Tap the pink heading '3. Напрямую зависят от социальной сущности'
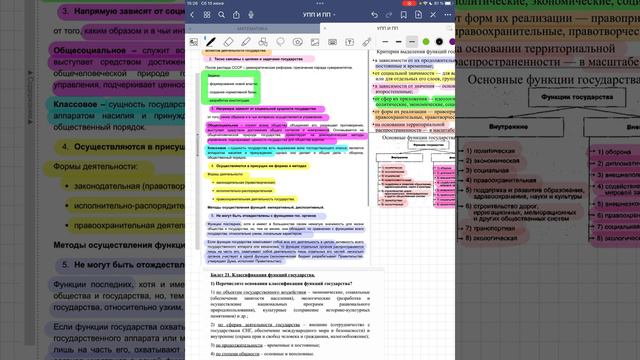Viewport: 640px width, 360px height. point(267,109)
